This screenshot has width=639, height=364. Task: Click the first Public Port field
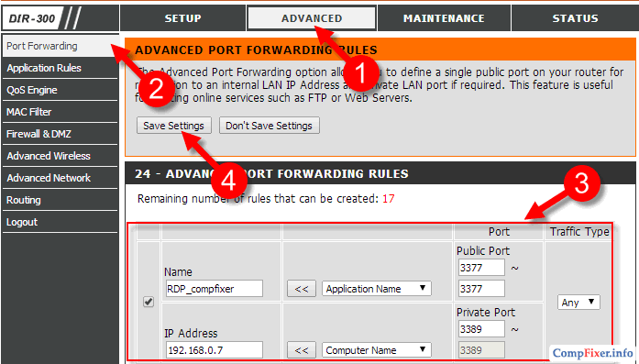point(481,268)
